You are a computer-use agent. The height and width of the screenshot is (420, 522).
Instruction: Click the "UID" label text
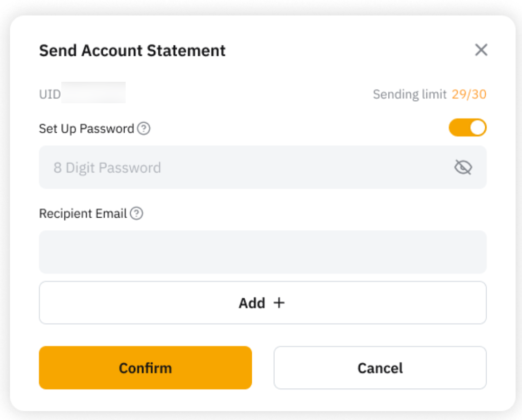pos(50,95)
